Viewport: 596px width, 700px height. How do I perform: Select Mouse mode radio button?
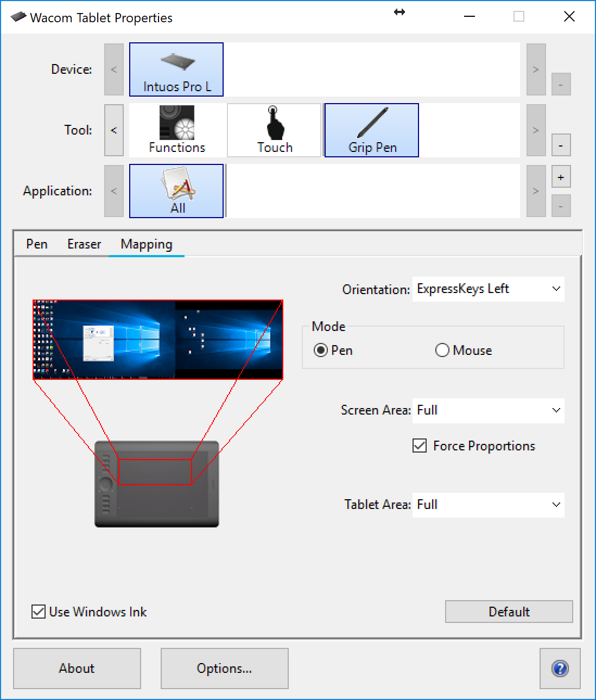(x=442, y=351)
